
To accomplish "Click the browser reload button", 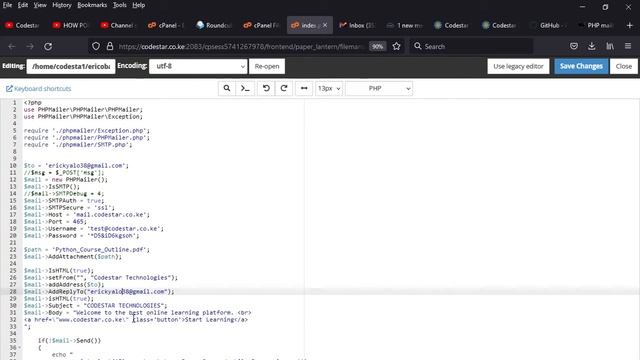I will click(48, 47).
